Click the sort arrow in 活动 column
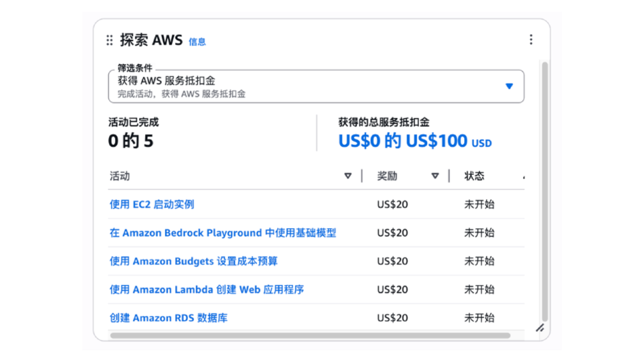Screen dimensions: 644x362 click(x=348, y=176)
